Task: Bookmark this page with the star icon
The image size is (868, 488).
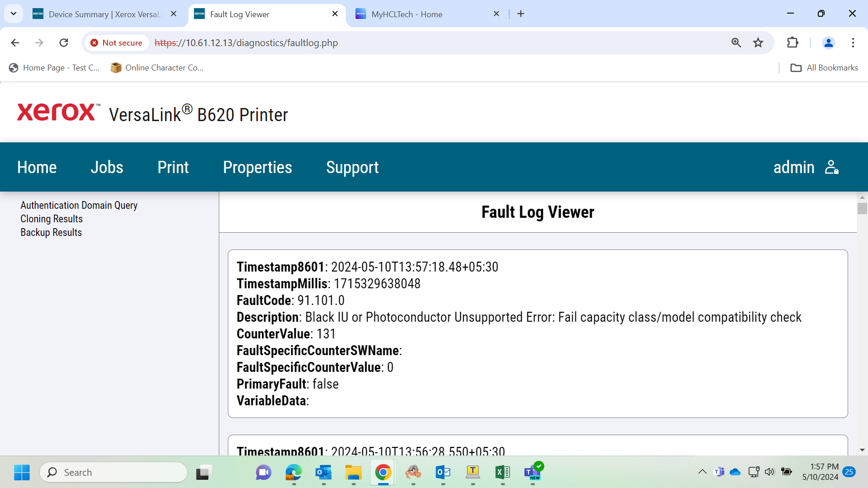Action: pyautogui.click(x=758, y=42)
